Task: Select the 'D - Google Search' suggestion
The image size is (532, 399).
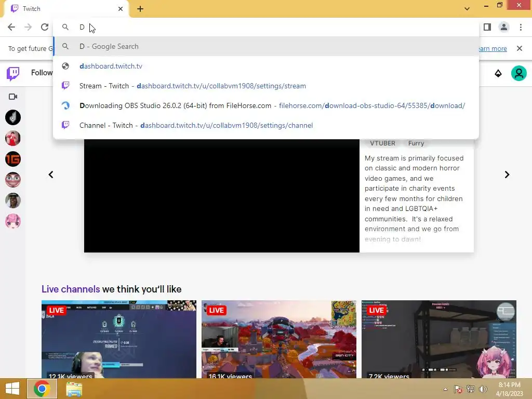Action: pyautogui.click(x=267, y=46)
